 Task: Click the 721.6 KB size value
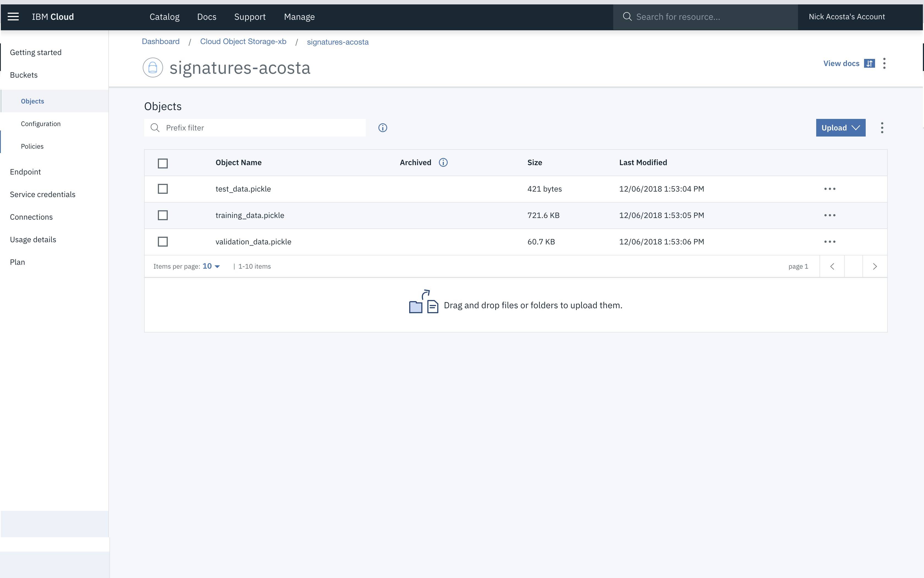[x=543, y=215]
